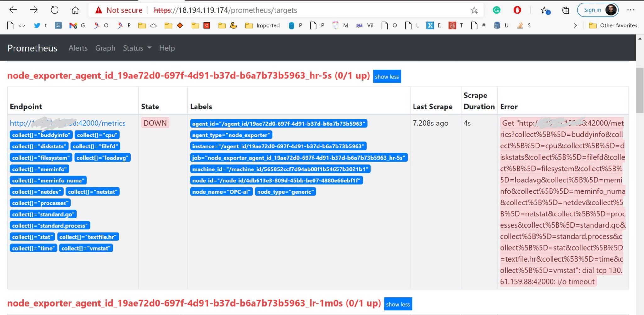
Task: Click the agent_type="node_exporter" label
Action: point(231,135)
